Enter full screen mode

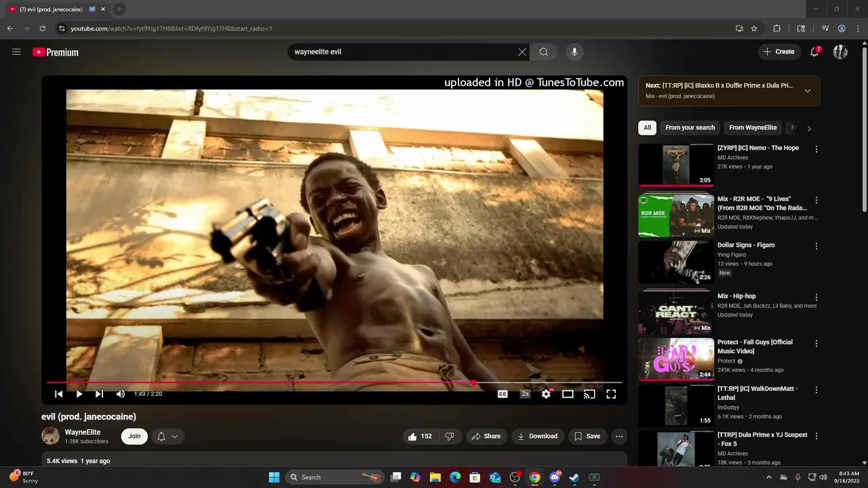pos(611,394)
